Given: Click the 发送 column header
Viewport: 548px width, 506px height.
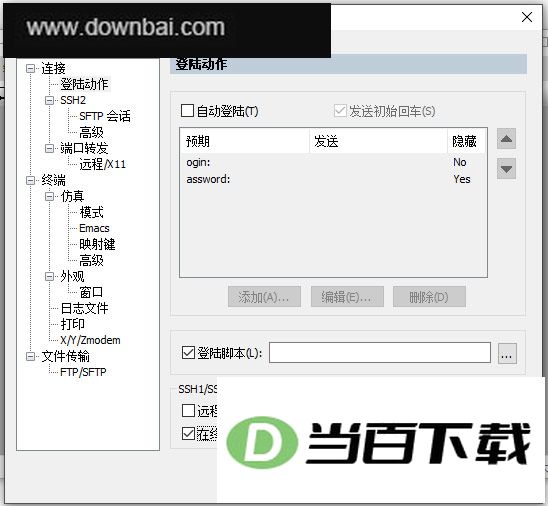Looking at the screenshot, I should point(378,141).
